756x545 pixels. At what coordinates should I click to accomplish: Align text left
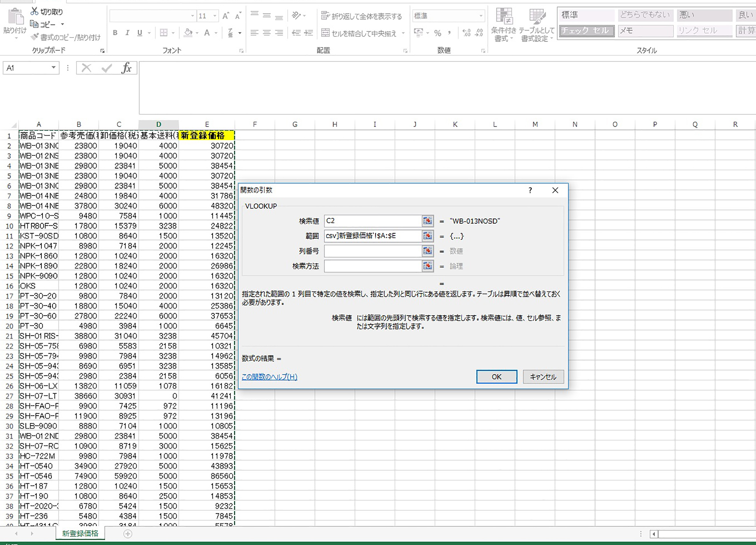click(255, 33)
